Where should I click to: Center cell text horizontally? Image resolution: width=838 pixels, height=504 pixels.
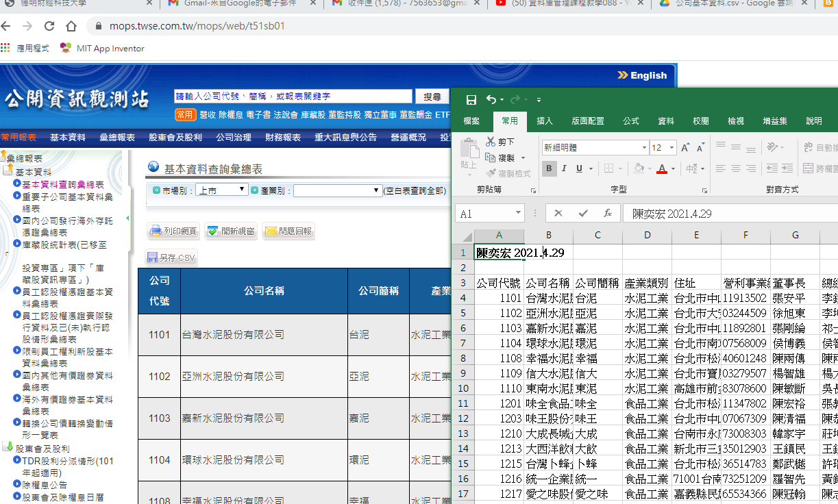pos(737,168)
